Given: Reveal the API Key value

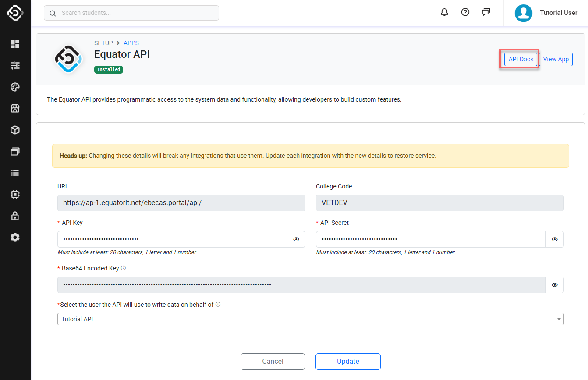Looking at the screenshot, I should pos(296,239).
